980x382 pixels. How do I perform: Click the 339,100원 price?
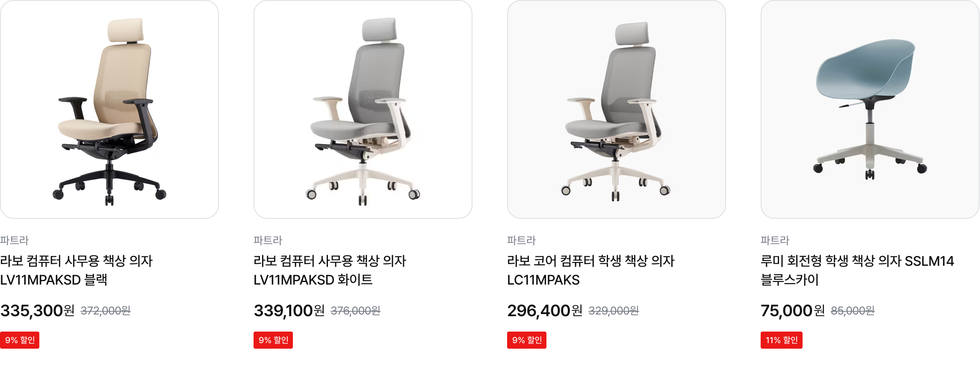[289, 311]
